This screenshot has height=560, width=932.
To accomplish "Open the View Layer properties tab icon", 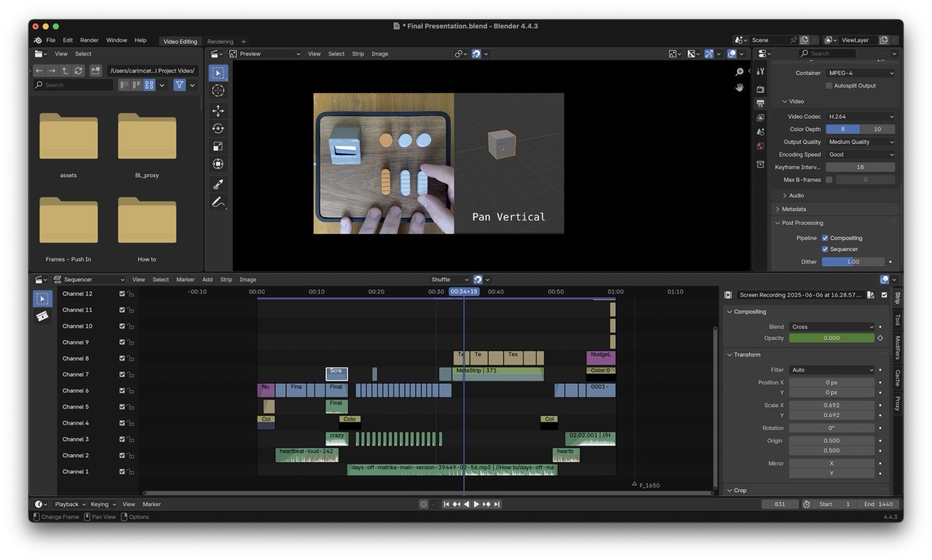I will pos(760,117).
